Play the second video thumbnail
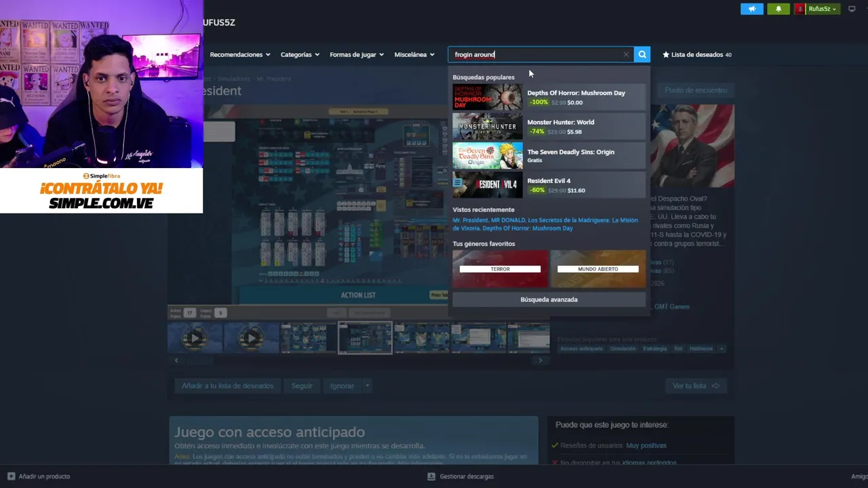This screenshot has height=488, width=868. [x=251, y=338]
